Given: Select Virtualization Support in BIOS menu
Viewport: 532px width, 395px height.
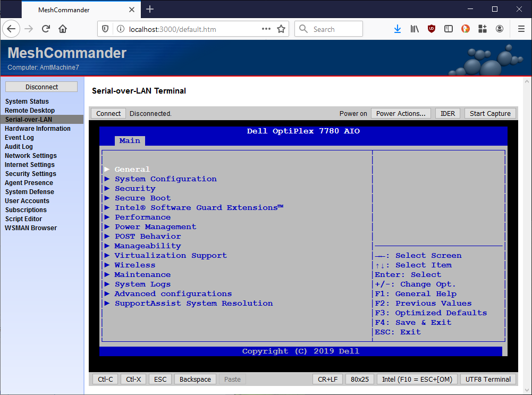Looking at the screenshot, I should [170, 256].
